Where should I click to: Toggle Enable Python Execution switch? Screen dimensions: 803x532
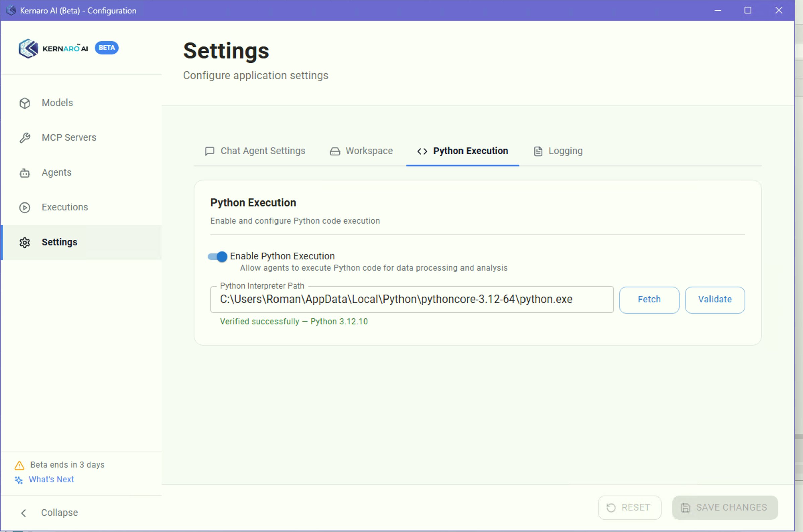pyautogui.click(x=218, y=257)
